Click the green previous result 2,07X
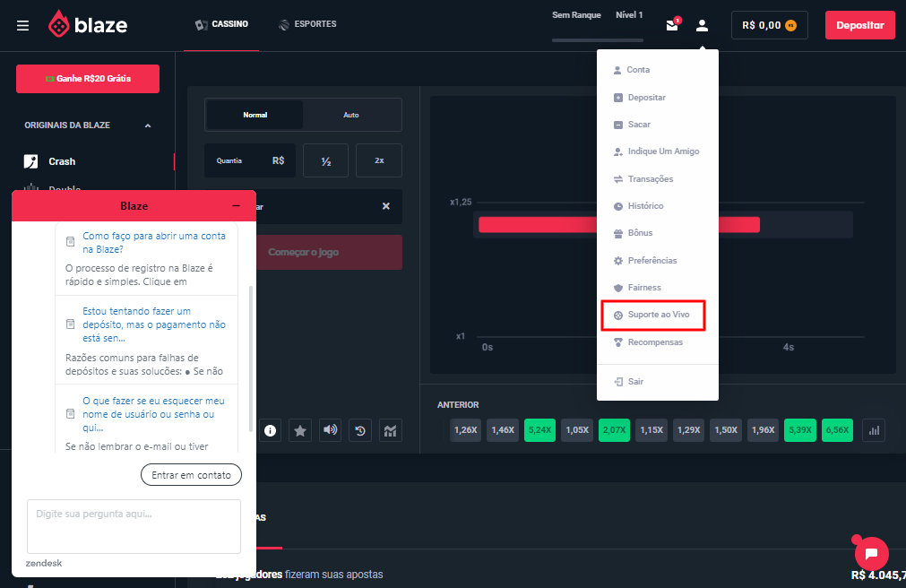Image resolution: width=906 pixels, height=588 pixels. coord(614,430)
